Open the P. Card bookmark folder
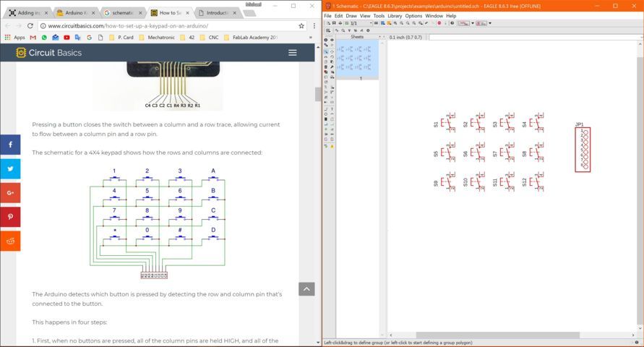 (121, 38)
